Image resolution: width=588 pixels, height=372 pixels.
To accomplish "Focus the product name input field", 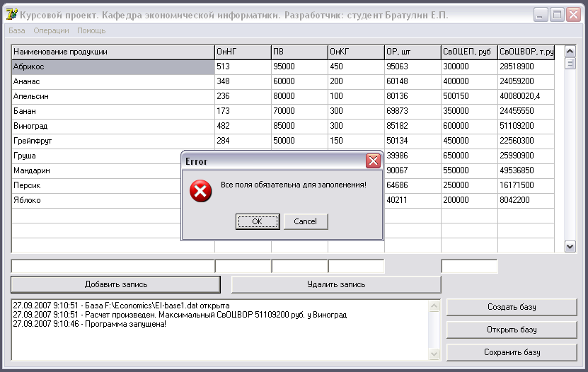I will coord(113,266).
